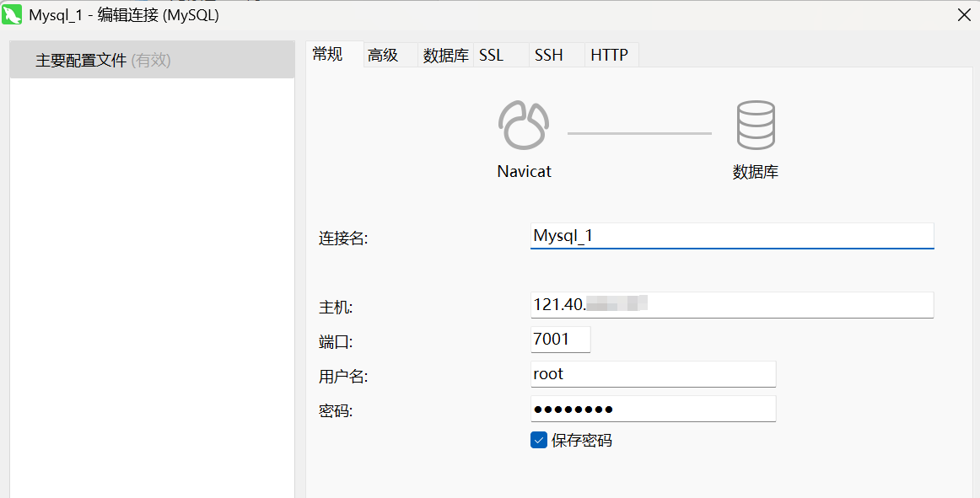The height and width of the screenshot is (498, 980).
Task: Select 主要配置文件 profile in sidebar
Action: pyautogui.click(x=152, y=60)
